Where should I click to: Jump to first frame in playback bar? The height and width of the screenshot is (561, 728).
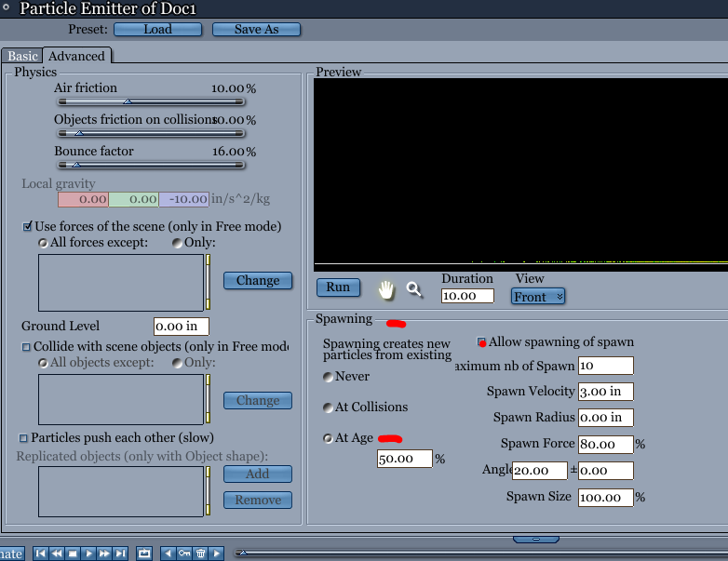(x=40, y=554)
